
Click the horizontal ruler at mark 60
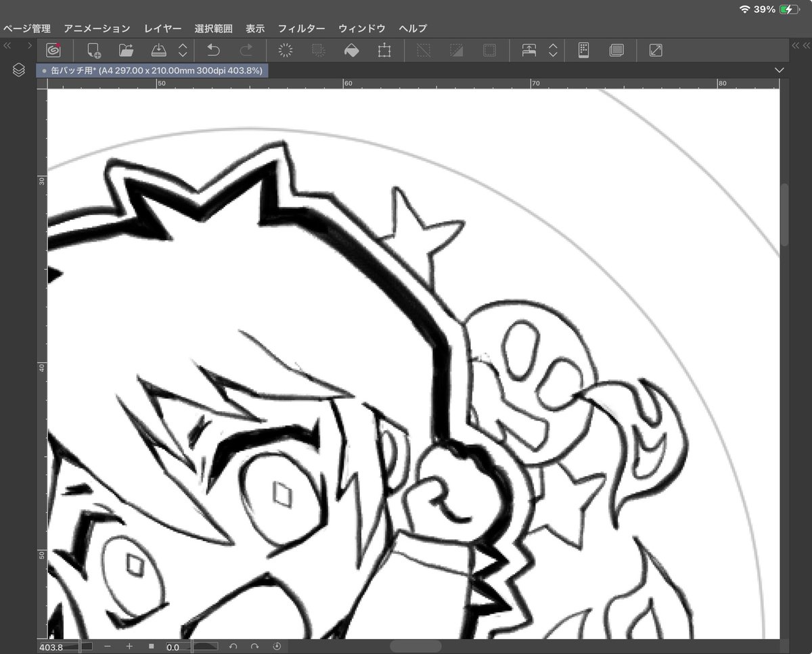tap(348, 83)
